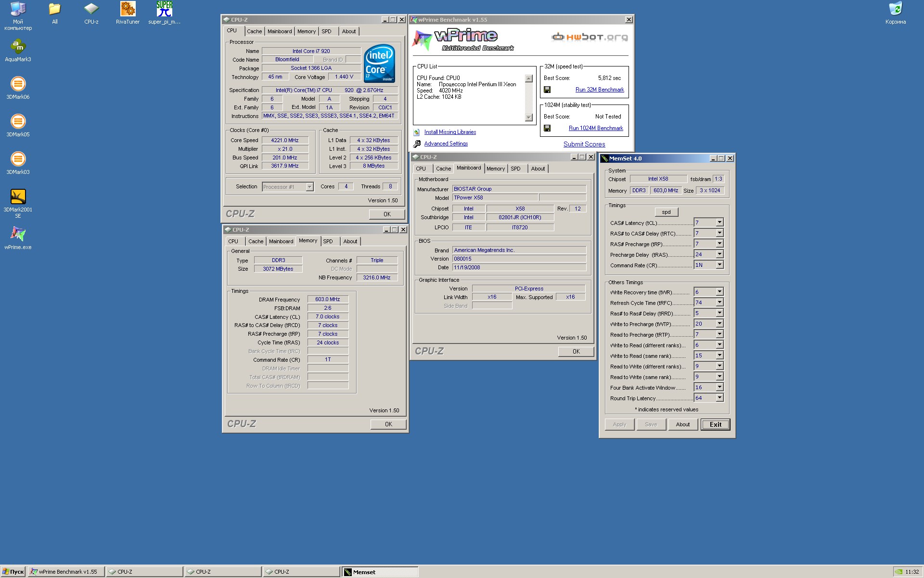Viewport: 924px width, 578px height.
Task: Launch AquaMark3 from the desktop
Action: pos(18,51)
